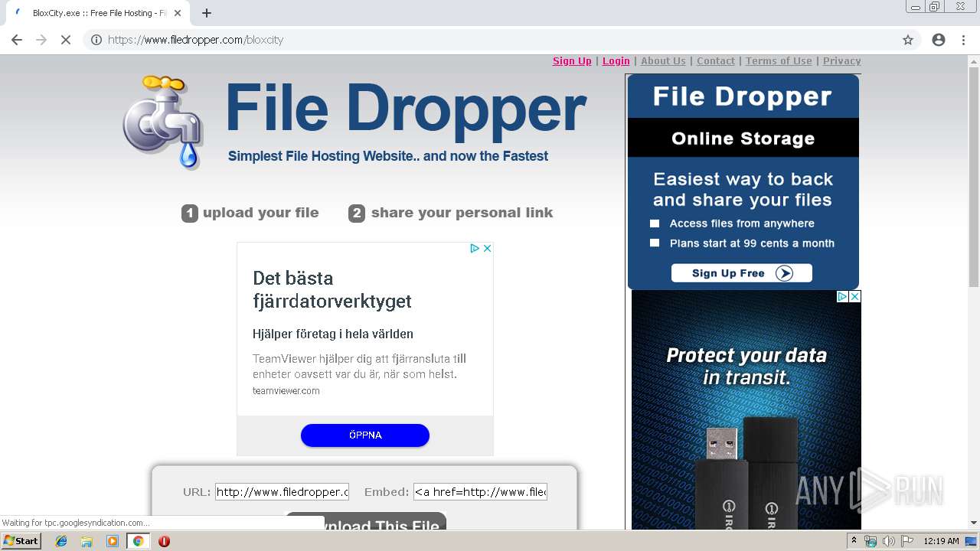
Task: Stop page loading with the X button
Action: (66, 40)
